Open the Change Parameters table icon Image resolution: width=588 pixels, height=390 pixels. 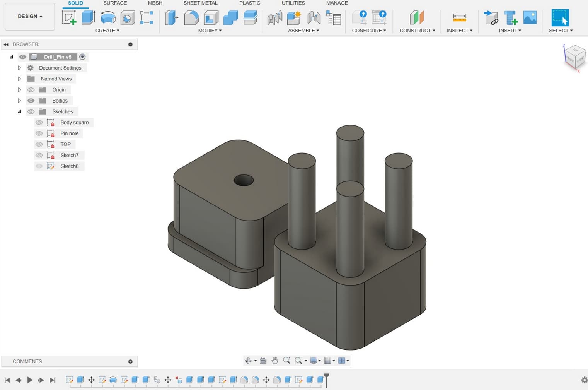(334, 18)
